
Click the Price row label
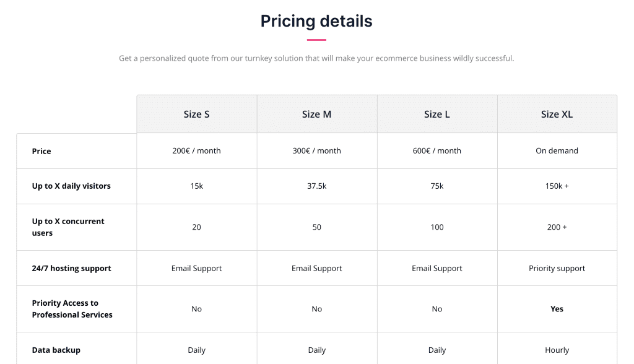click(x=41, y=151)
